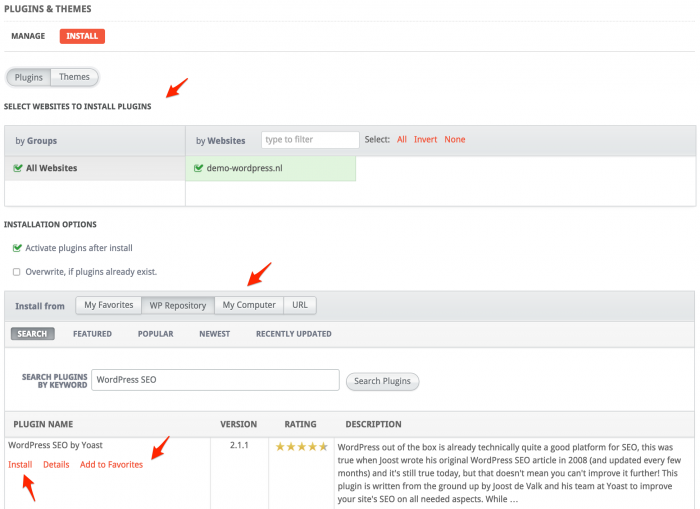Viewport: 700px width, 509px height.
Task: Open the Recently Updated sub-tab
Action: (x=294, y=334)
